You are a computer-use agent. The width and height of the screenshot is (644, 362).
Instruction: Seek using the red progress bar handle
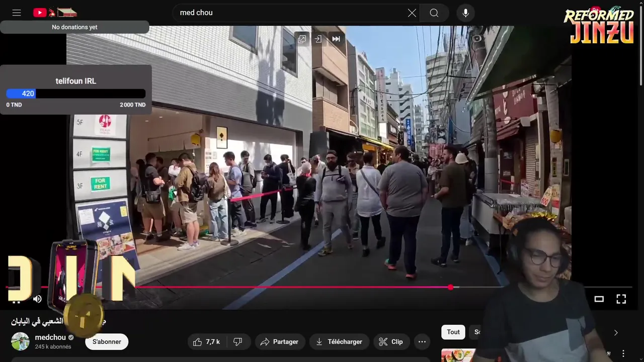pyautogui.click(x=450, y=287)
